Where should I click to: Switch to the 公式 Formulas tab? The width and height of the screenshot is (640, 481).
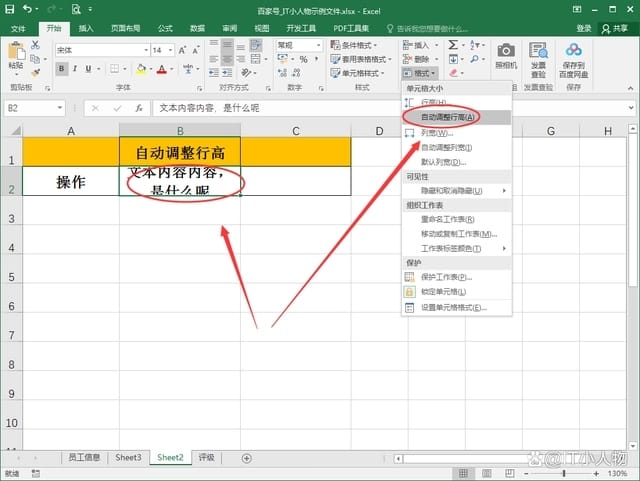click(x=165, y=28)
